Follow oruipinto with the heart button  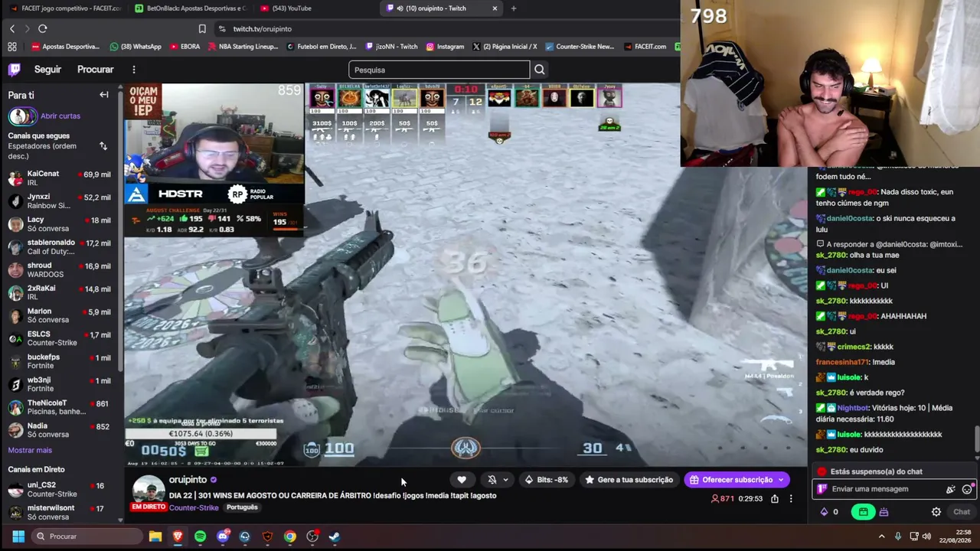pyautogui.click(x=462, y=480)
